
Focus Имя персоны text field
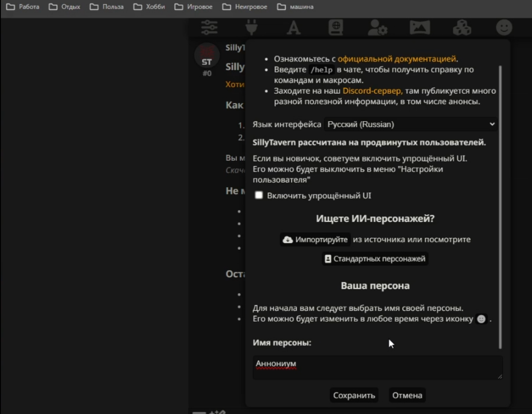(x=377, y=367)
